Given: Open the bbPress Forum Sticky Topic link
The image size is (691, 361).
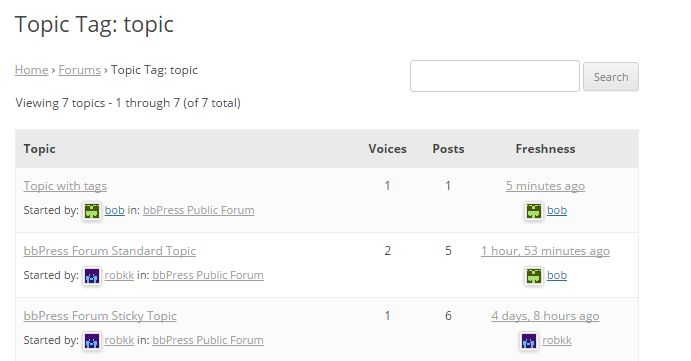Looking at the screenshot, I should point(100,316).
